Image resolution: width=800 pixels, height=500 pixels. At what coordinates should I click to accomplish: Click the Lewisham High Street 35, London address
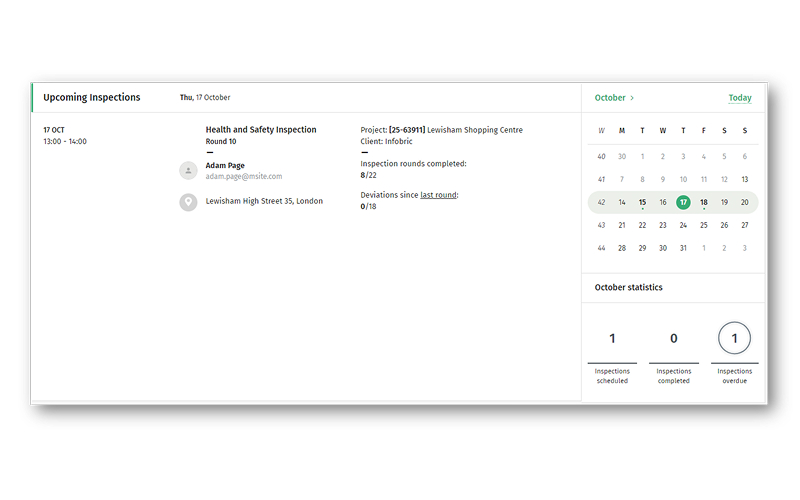(x=264, y=201)
